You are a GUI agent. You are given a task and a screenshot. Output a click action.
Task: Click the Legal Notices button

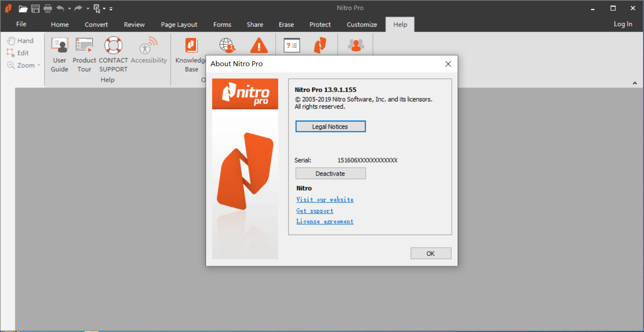point(330,126)
